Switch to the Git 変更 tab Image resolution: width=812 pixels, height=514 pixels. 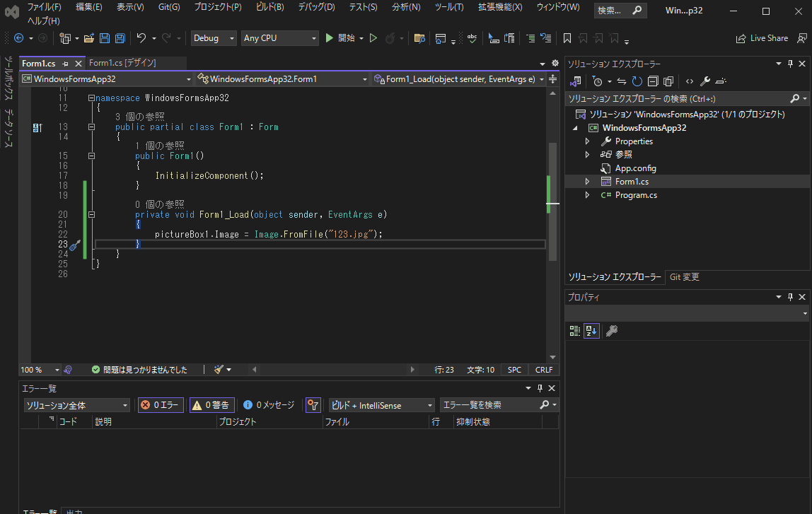tap(684, 277)
